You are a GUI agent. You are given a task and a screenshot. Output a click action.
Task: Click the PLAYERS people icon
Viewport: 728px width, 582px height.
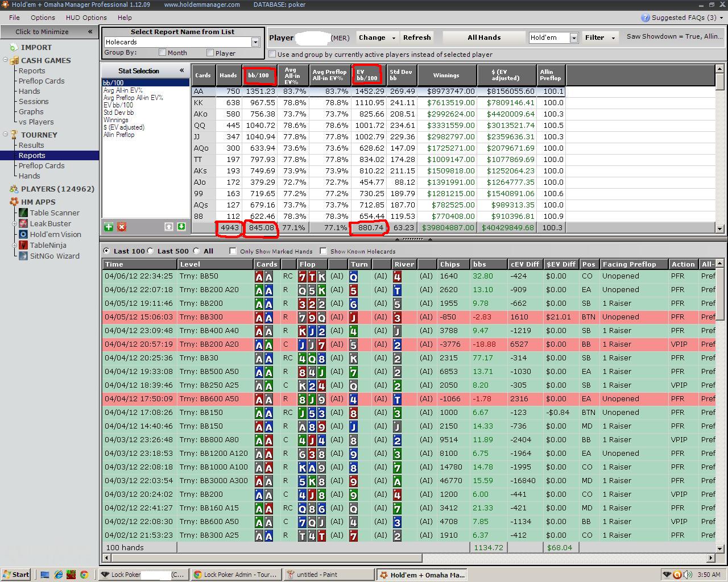tap(14, 189)
